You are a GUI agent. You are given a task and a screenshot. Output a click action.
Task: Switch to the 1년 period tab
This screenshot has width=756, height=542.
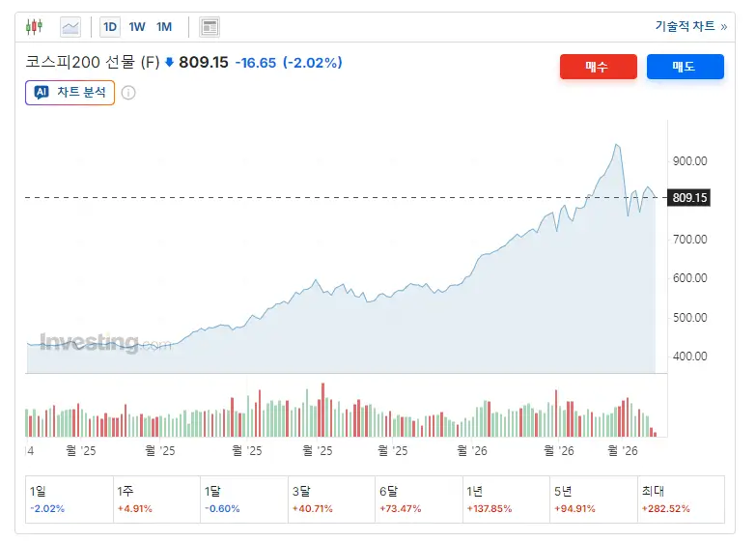tap(505, 499)
